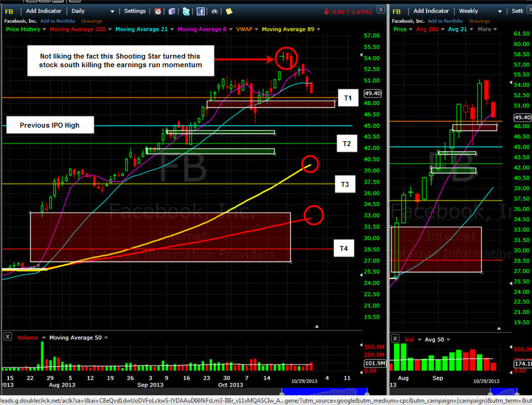Select the Previous IPO High text label

[x=50, y=125]
